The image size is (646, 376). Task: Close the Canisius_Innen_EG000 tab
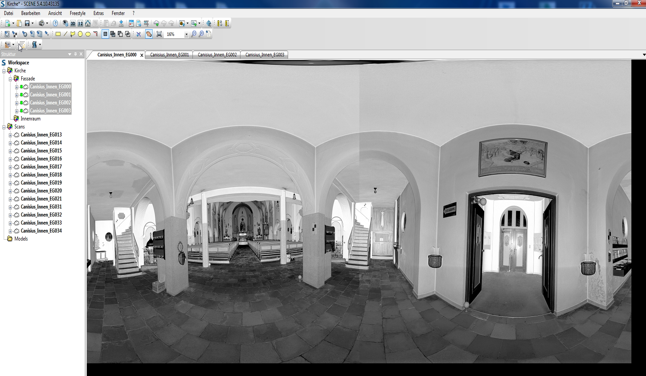(142, 55)
